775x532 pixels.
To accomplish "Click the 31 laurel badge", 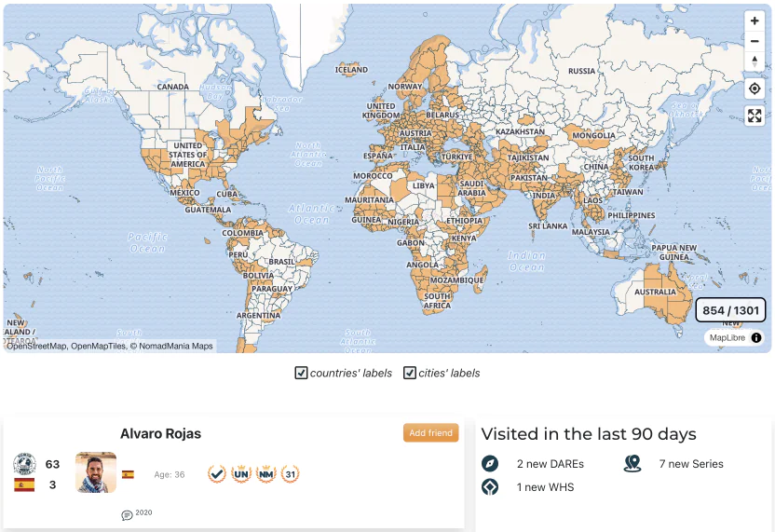I will pyautogui.click(x=290, y=474).
